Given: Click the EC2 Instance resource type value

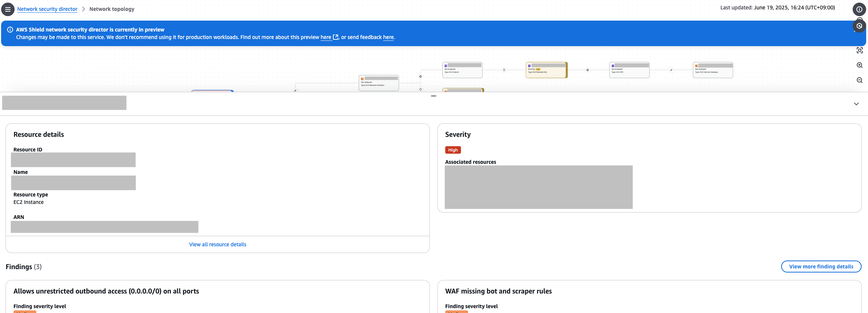Looking at the screenshot, I should pyautogui.click(x=28, y=202).
